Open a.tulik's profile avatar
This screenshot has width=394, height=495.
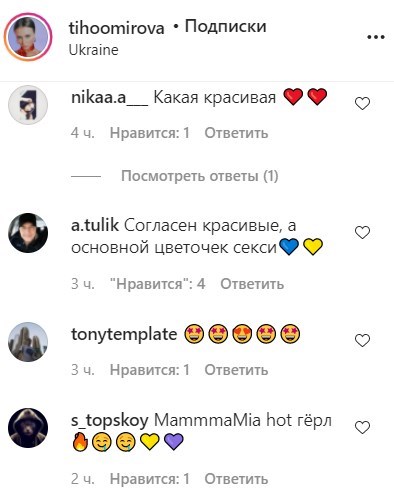tap(28, 233)
